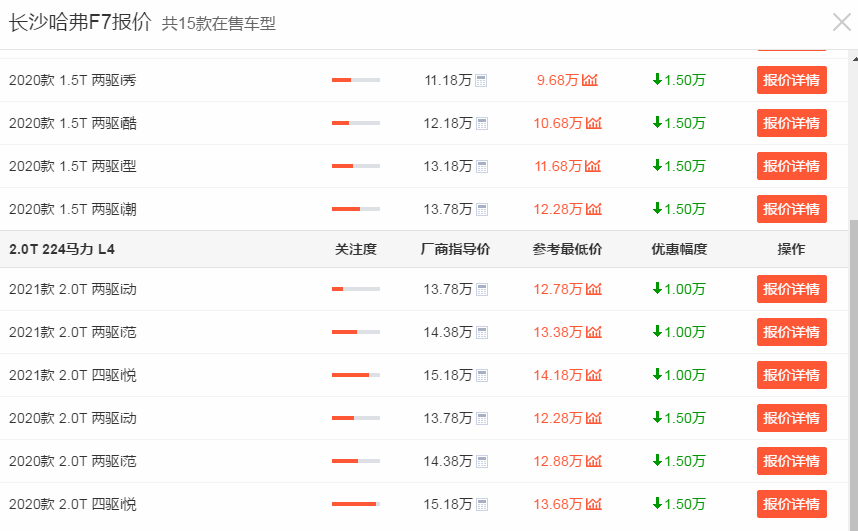The width and height of the screenshot is (858, 531).
Task: Click attention bar for 2020款 2.0T 四驱i悦
Action: click(356, 504)
